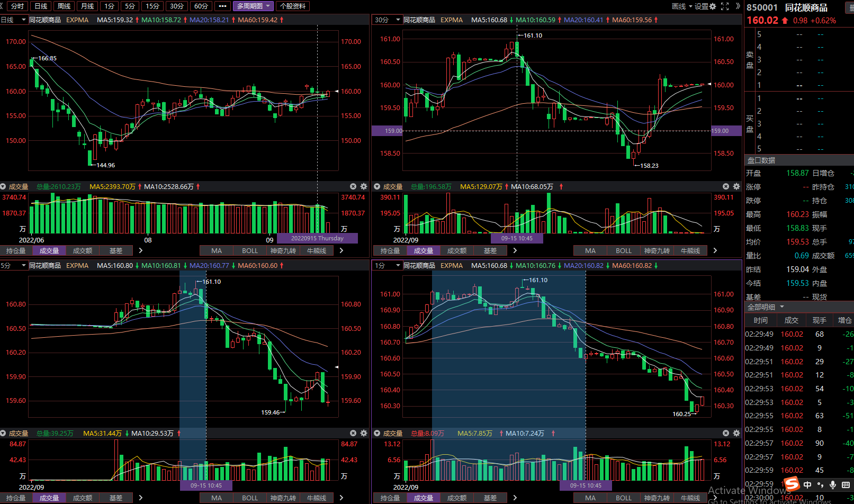The width and height of the screenshot is (854, 504).
Task: Collapse the 成交量 panel triangle on 1-minute chart
Action: pyautogui.click(x=377, y=433)
